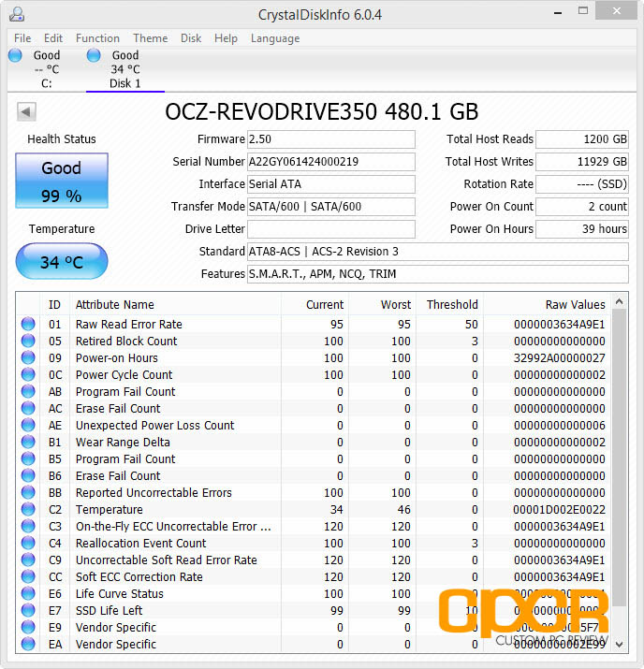Image resolution: width=644 pixels, height=669 pixels.
Task: Click the 34 °C temperature button
Action: (x=62, y=261)
